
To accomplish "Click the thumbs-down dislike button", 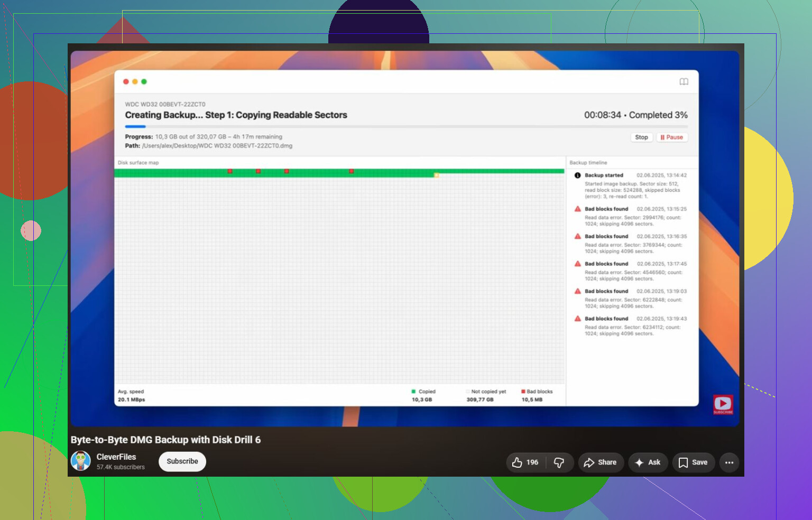I will (559, 462).
